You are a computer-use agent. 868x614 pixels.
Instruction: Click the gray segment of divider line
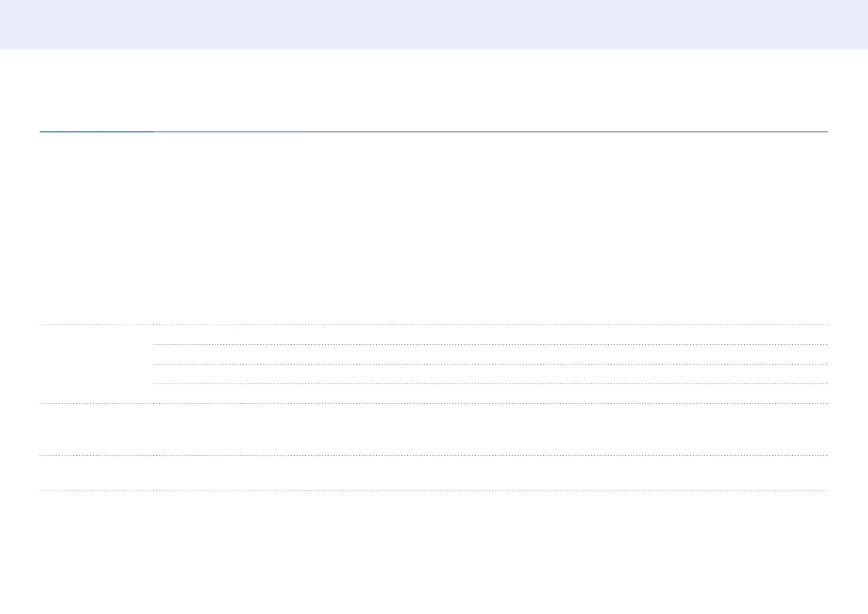(x=566, y=131)
